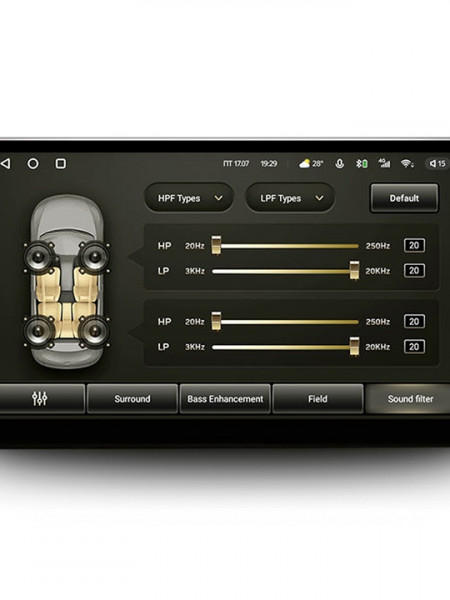Click the Default reset button
Image resolution: width=450 pixels, height=600 pixels.
coord(404,198)
